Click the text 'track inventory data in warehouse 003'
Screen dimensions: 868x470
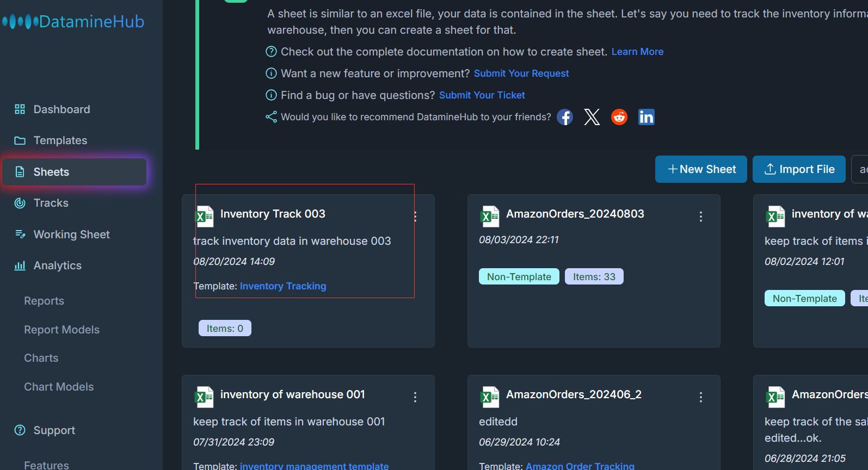pyautogui.click(x=292, y=241)
